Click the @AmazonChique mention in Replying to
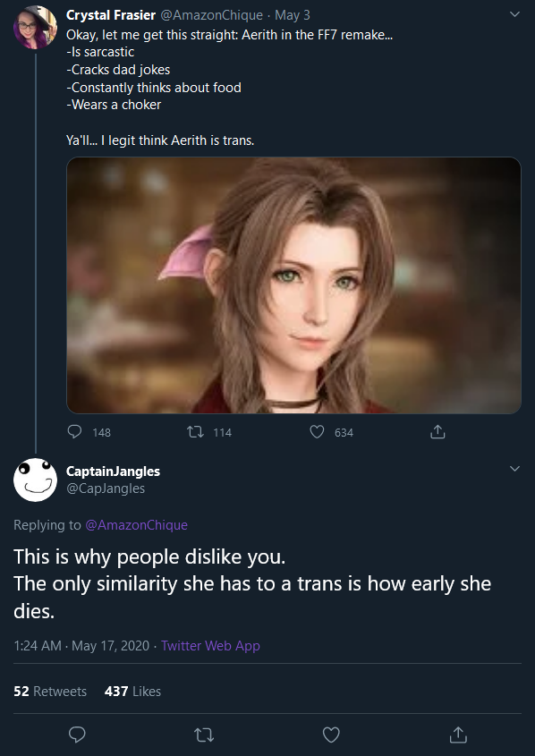This screenshot has height=756, width=535. (136, 524)
